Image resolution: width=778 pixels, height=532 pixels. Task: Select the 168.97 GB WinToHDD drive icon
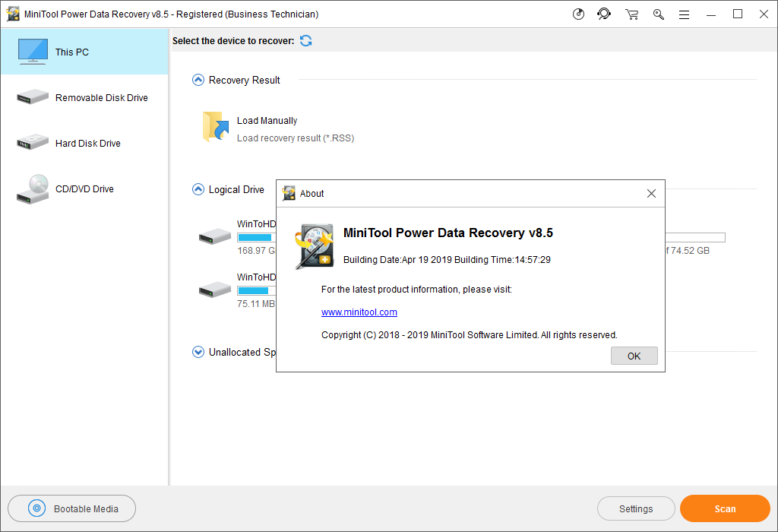(214, 236)
